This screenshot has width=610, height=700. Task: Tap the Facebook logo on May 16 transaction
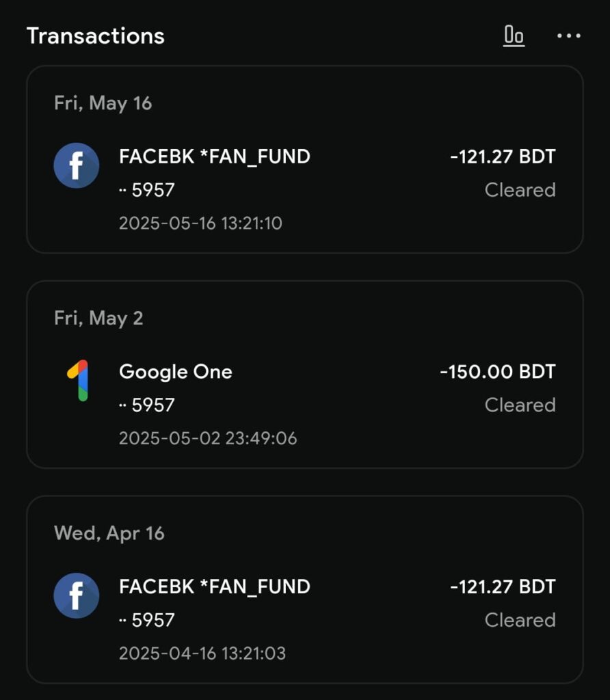click(77, 165)
